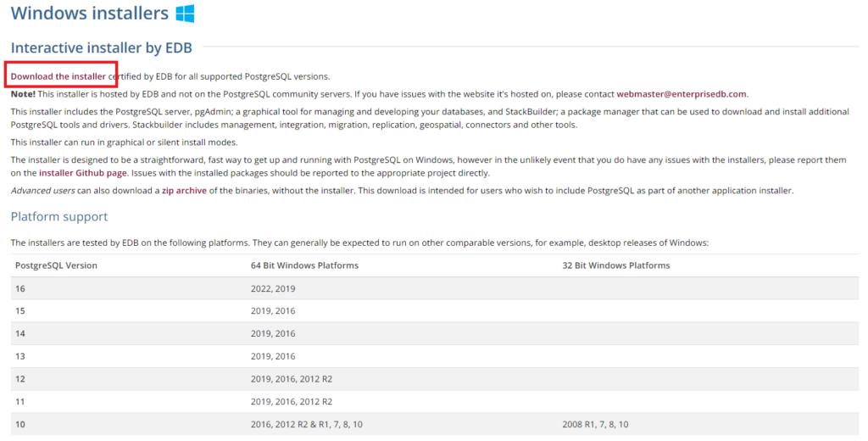Click the '2022, 2019' cell for version 16
The width and height of the screenshot is (868, 441).
[273, 288]
